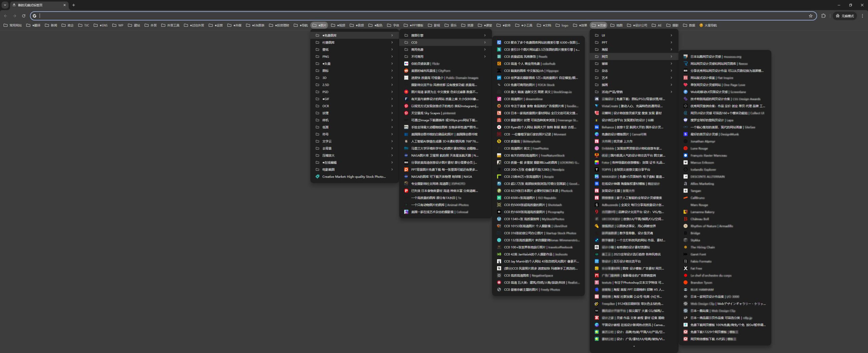Viewport: 868px width, 353px height.
Task: Click the 无痕模式 incognito indicator
Action: click(845, 16)
